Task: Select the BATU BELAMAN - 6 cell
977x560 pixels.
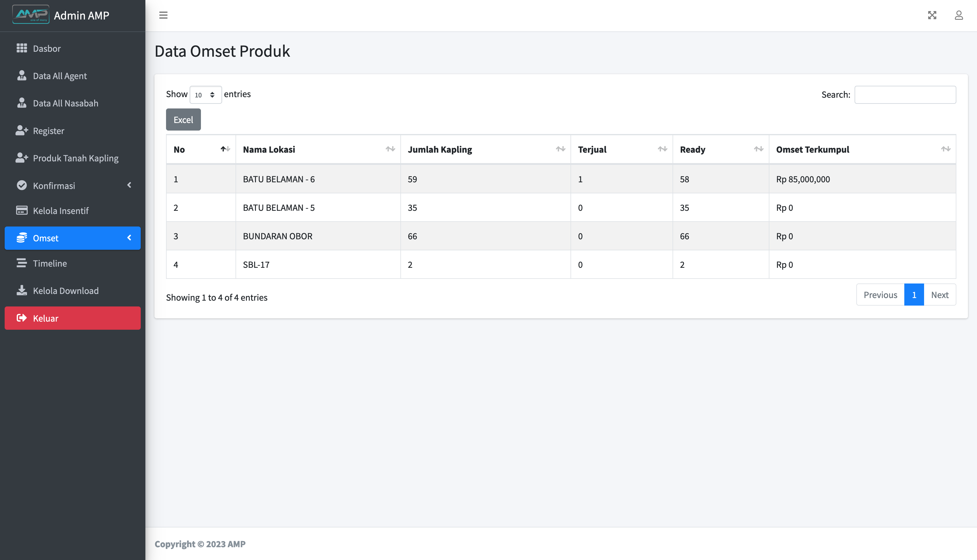Action: coord(318,179)
